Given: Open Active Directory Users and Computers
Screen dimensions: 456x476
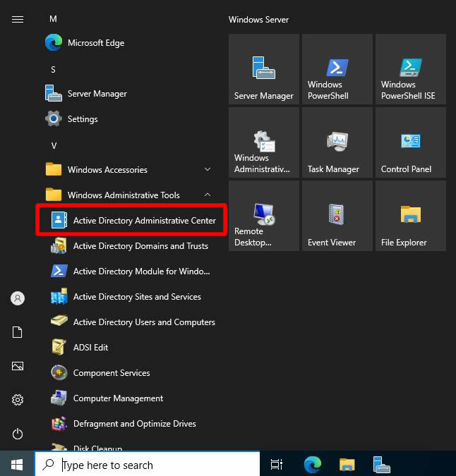Looking at the screenshot, I should [130, 322].
